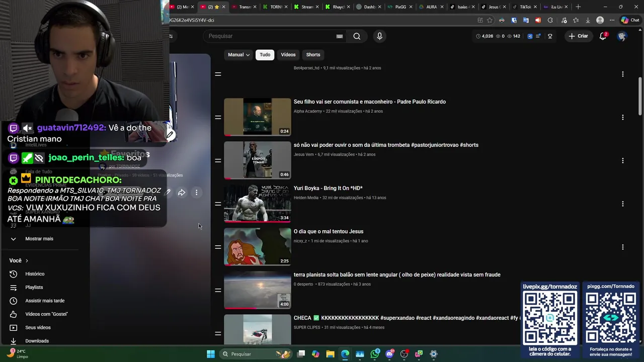
Task: Open O dia que o mal tentou Jesus thumbnail
Action: pyautogui.click(x=258, y=247)
